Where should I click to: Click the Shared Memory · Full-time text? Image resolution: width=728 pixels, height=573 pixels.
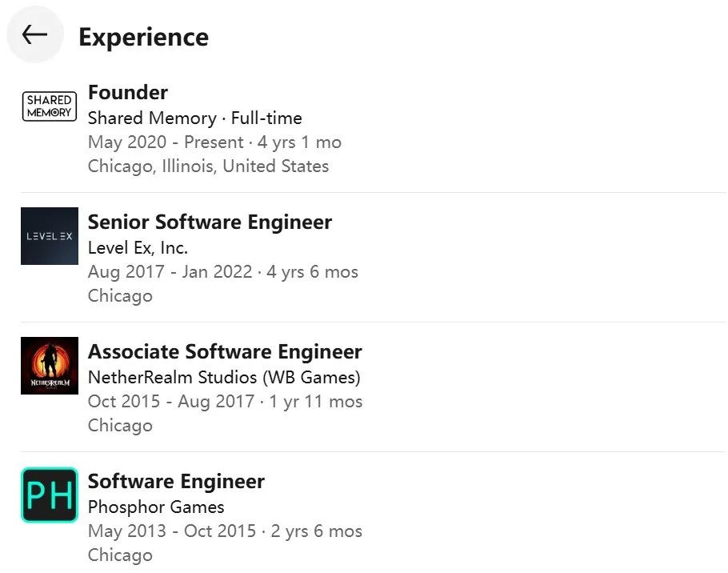194,118
